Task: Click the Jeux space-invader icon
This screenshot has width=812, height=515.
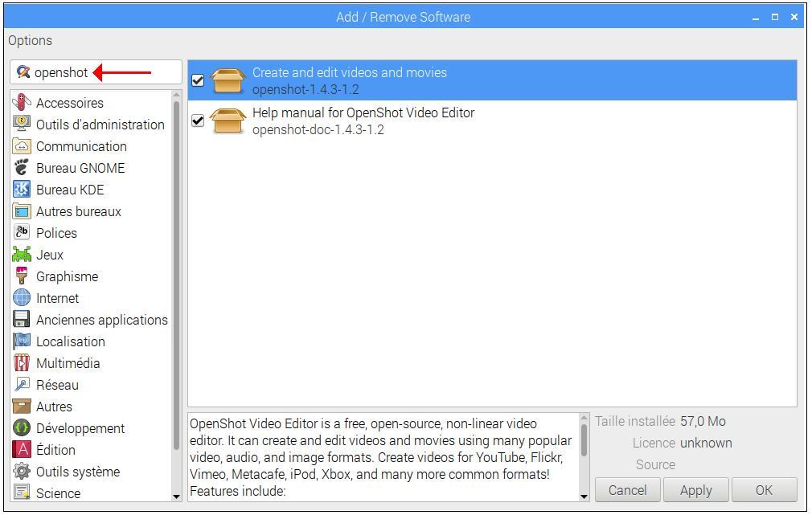Action: point(21,255)
